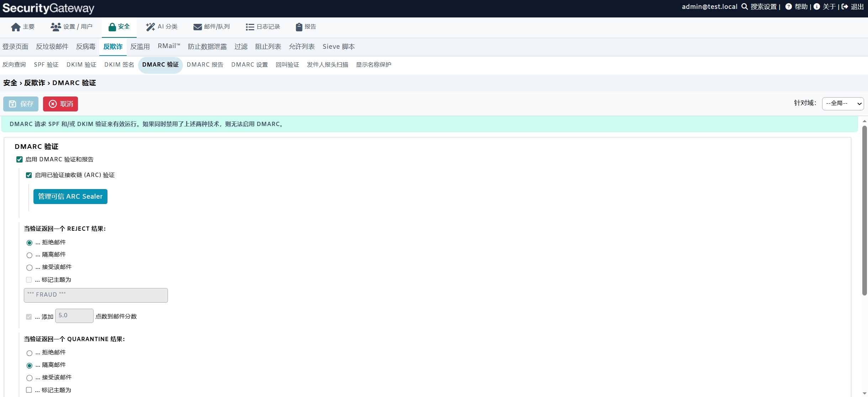Click the magic wand icon for AI 分类
Viewport: 868px width, 397px height.
[150, 27]
